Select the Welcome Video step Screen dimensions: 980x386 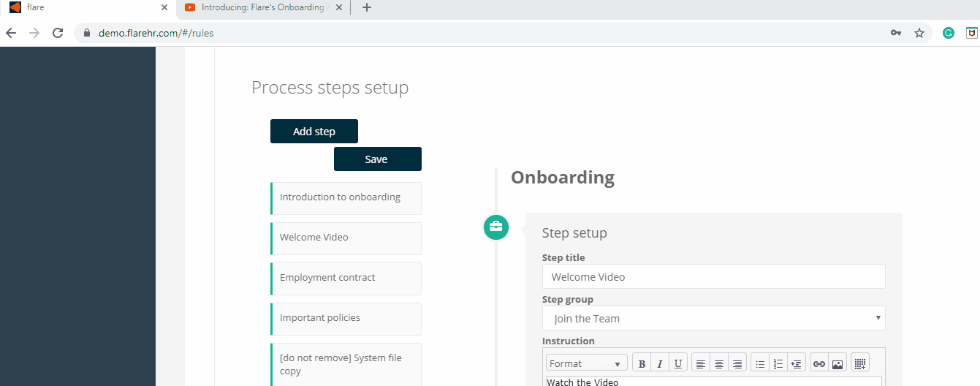click(346, 238)
